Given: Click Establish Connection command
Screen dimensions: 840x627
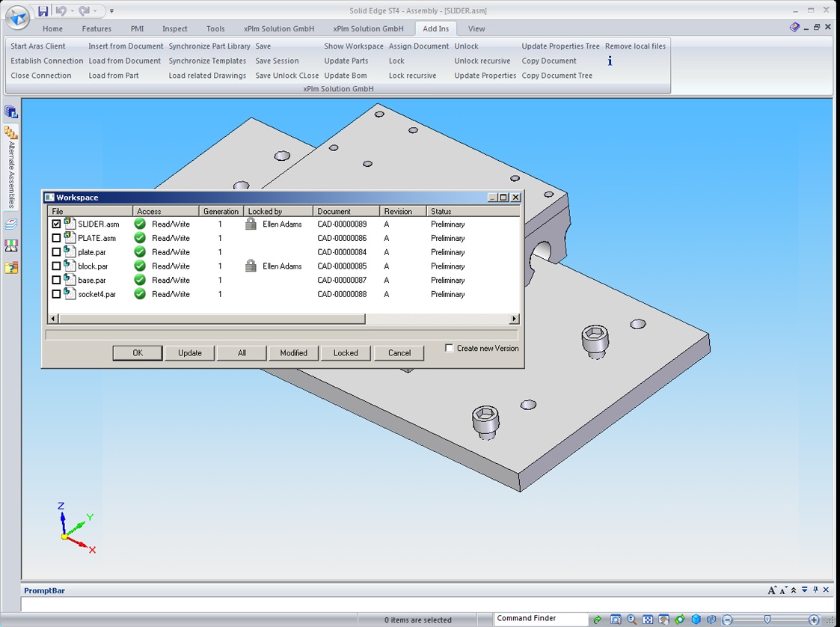Looking at the screenshot, I should click(x=46, y=61).
